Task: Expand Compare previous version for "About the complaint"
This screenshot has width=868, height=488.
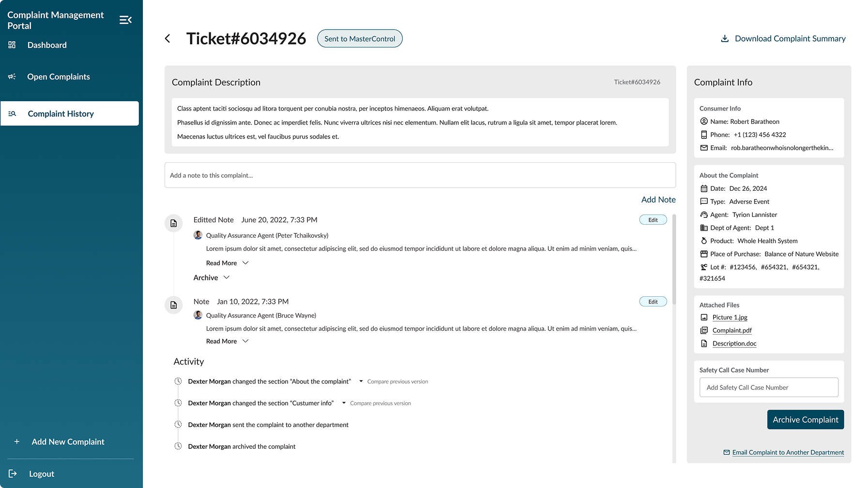Action: click(x=361, y=381)
